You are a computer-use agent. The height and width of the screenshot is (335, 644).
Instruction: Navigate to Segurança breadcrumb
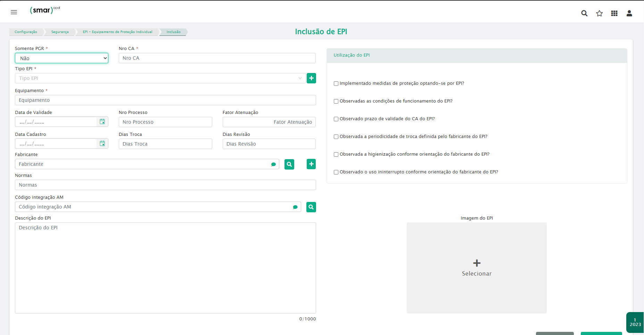(x=60, y=32)
